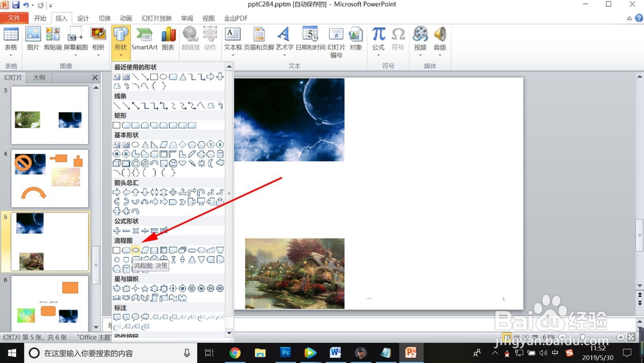Screen dimensions: 644x363
Task: Go to the Animations (动画) tab
Action: (126, 18)
